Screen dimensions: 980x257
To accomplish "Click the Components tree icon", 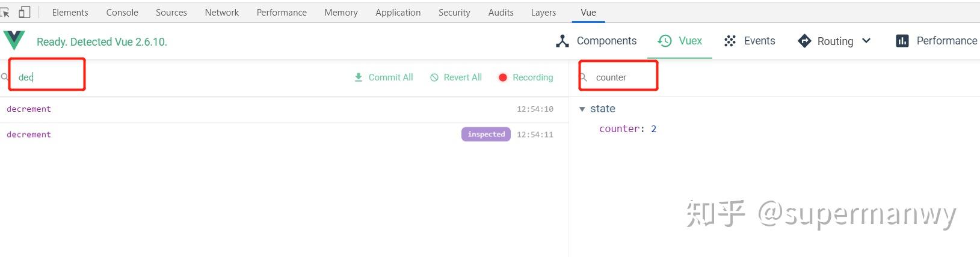I will (x=562, y=41).
